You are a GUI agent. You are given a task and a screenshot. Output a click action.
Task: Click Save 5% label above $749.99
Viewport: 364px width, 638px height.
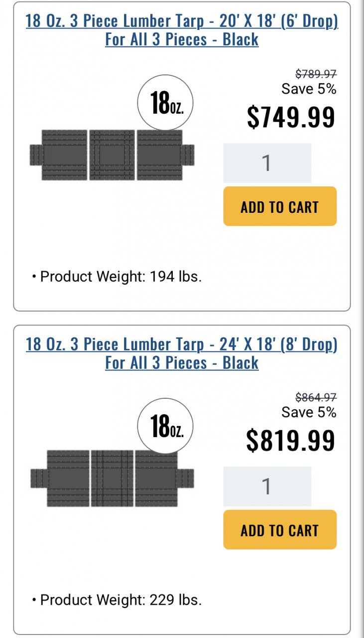click(x=309, y=89)
